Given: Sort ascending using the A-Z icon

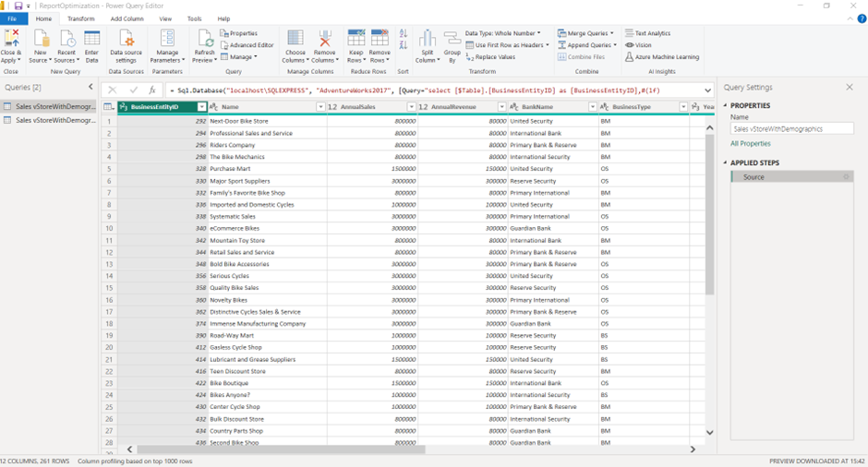Looking at the screenshot, I should [404, 34].
